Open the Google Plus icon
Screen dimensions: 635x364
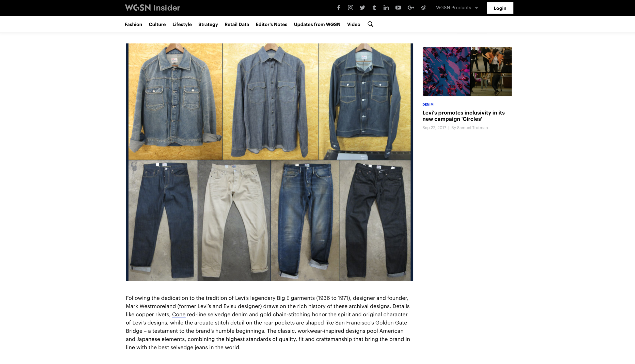coord(411,8)
